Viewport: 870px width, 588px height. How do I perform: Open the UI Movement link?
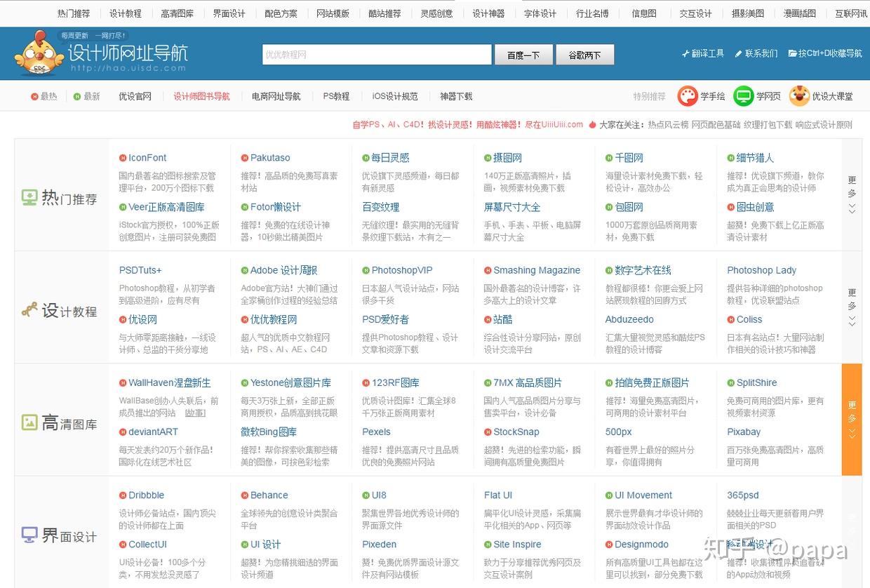644,495
